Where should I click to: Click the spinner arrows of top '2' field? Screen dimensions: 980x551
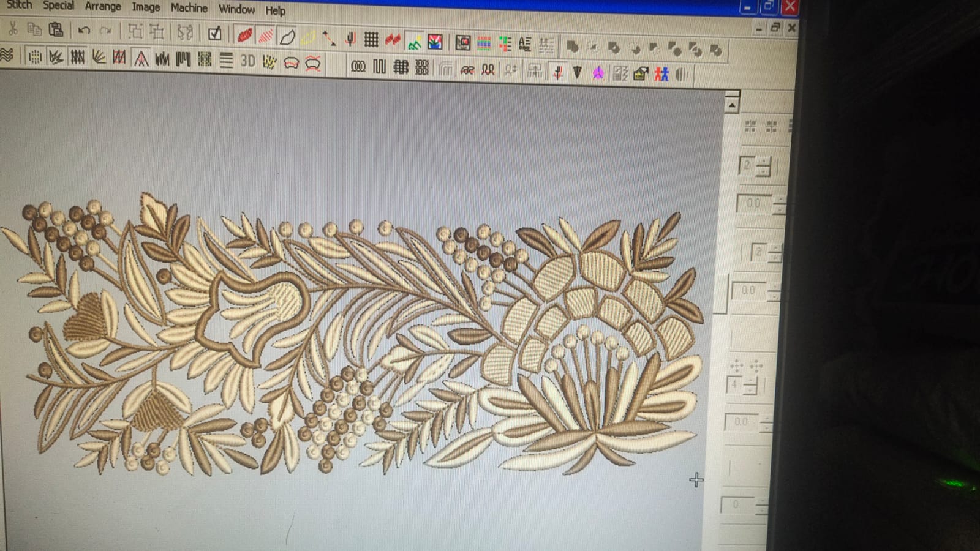[x=764, y=166]
